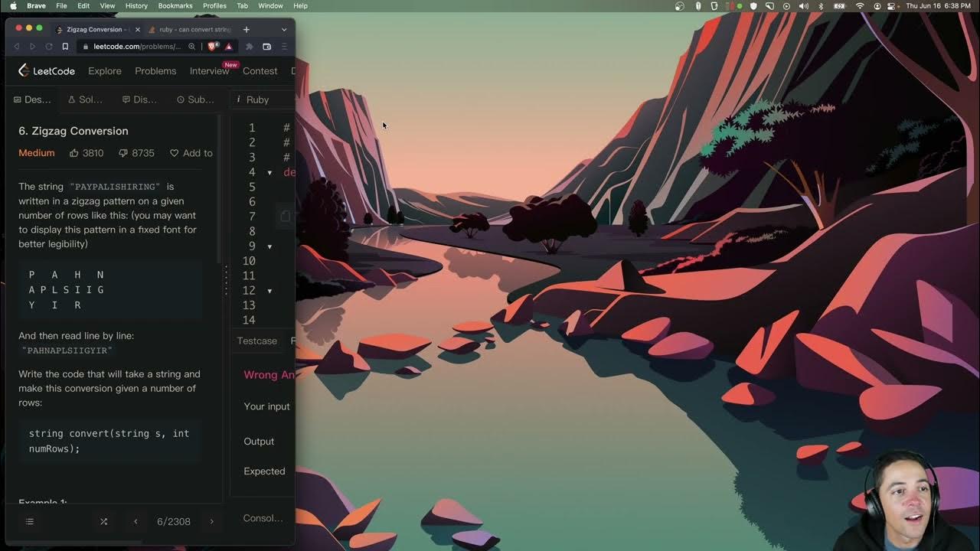Expand the tab search chevron

coord(284,29)
